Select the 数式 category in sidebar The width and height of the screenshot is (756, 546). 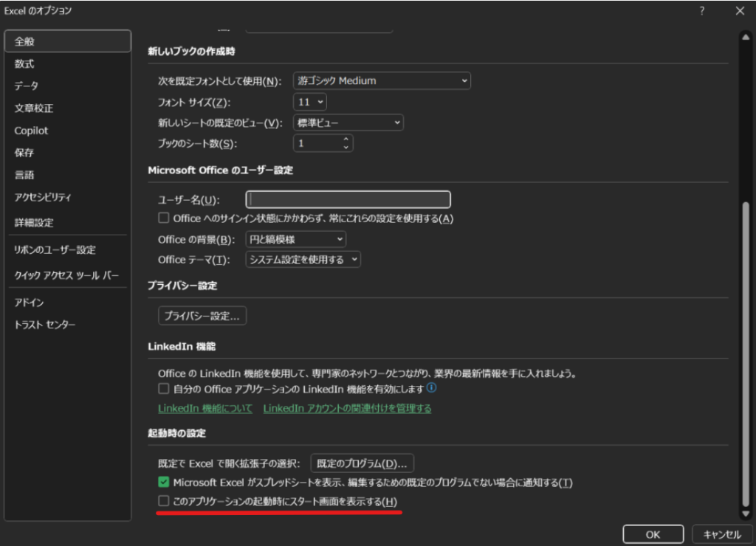click(x=24, y=64)
